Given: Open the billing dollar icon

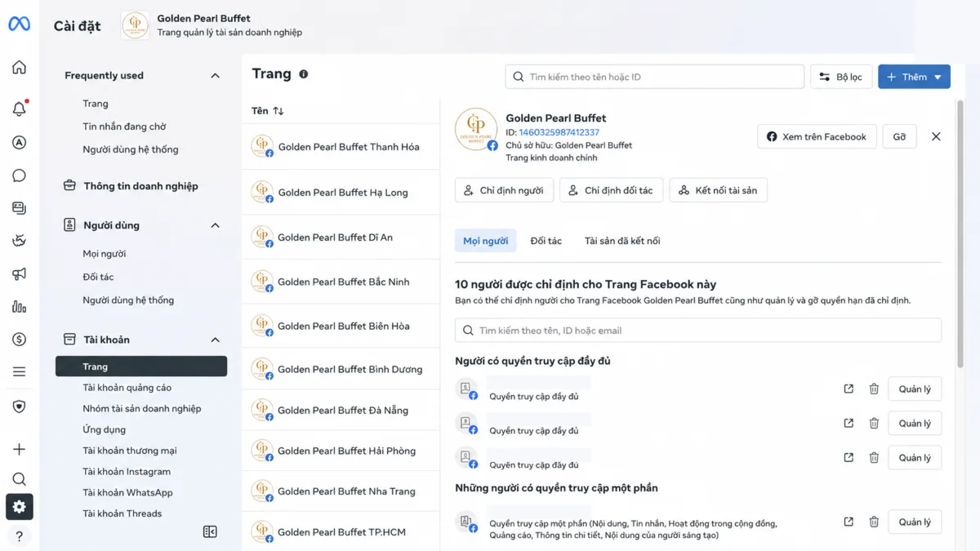Looking at the screenshot, I should 20,339.
